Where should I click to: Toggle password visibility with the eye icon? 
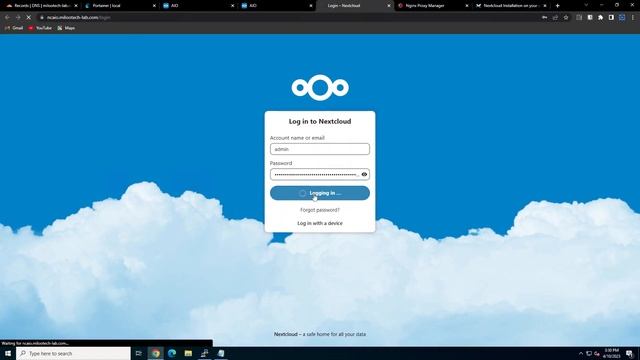[364, 174]
